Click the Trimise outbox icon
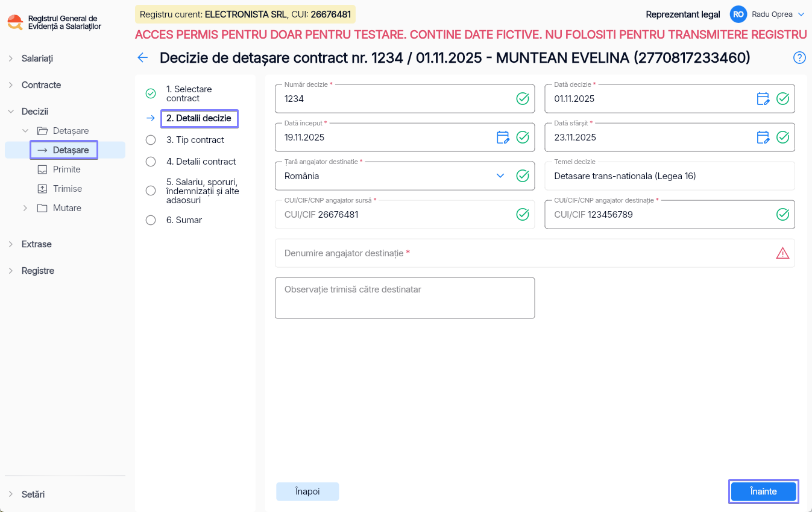This screenshot has width=812, height=512. point(42,189)
